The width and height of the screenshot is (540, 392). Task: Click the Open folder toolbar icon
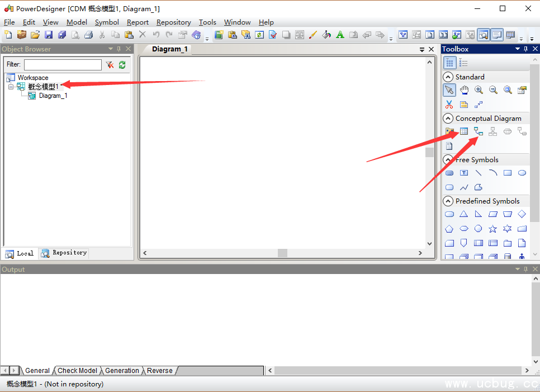click(35, 35)
